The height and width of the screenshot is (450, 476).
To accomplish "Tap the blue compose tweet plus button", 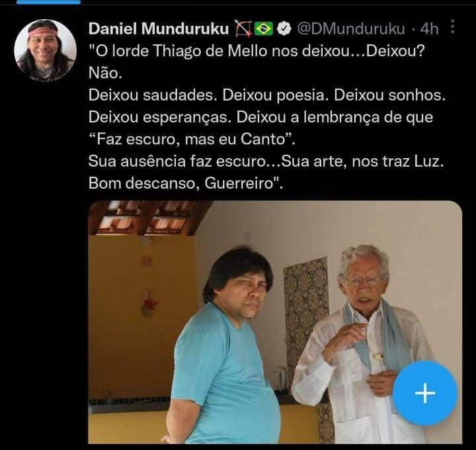I will point(425,393).
